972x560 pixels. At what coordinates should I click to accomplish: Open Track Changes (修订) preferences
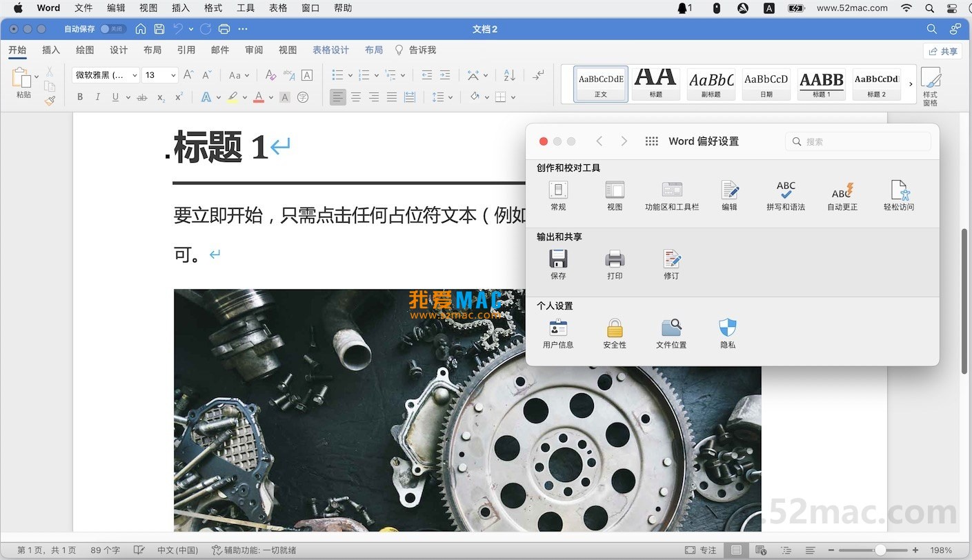click(x=671, y=265)
